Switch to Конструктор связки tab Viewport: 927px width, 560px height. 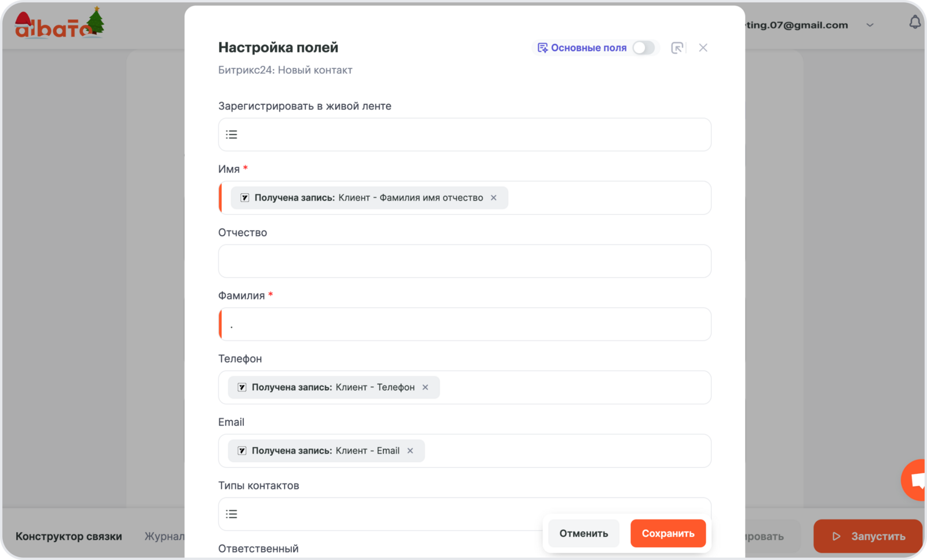pos(69,536)
